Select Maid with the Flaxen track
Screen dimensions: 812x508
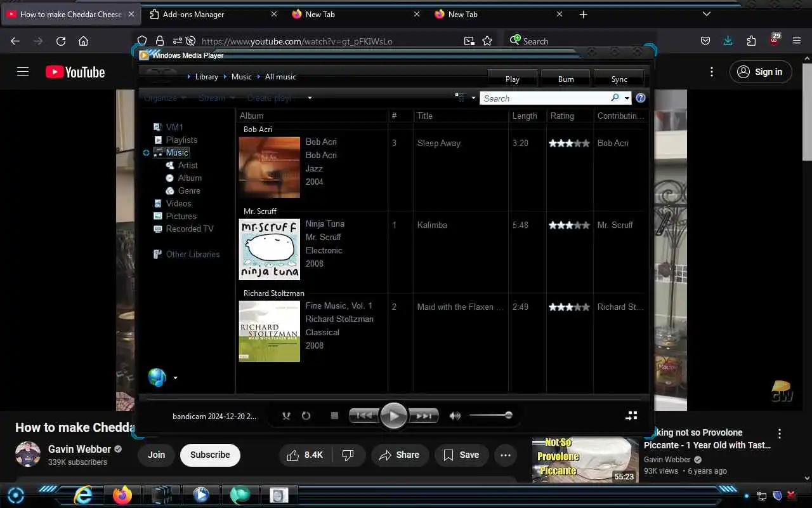pyautogui.click(x=461, y=307)
